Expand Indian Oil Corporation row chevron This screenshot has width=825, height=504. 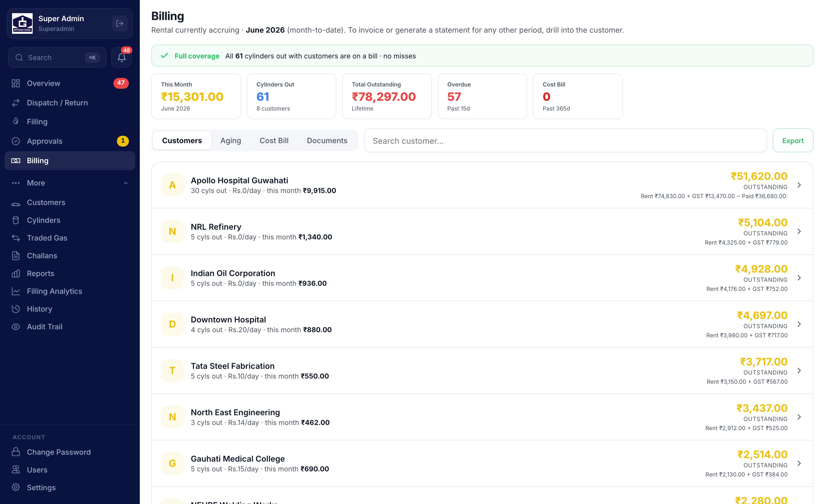point(799,278)
